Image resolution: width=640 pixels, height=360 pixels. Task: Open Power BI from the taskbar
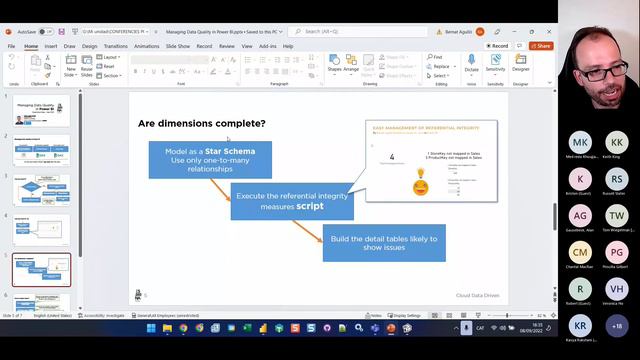coord(263,328)
